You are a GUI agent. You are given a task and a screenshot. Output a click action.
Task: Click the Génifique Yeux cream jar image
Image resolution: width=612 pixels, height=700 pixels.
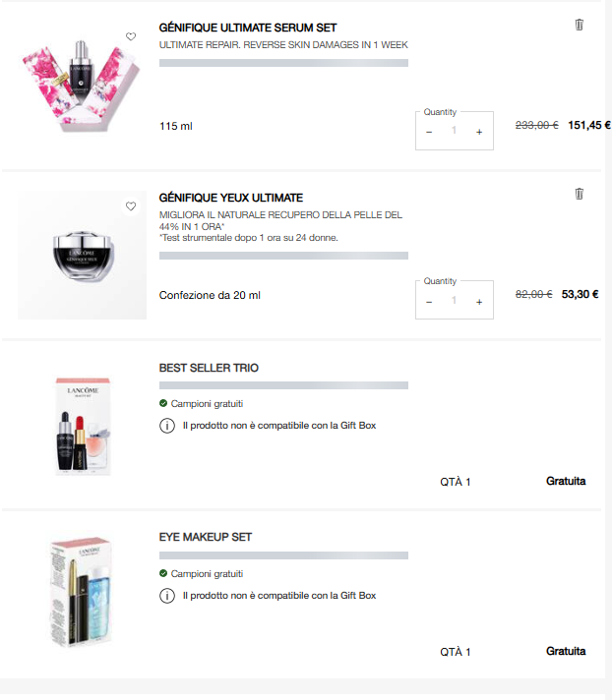pos(82,255)
